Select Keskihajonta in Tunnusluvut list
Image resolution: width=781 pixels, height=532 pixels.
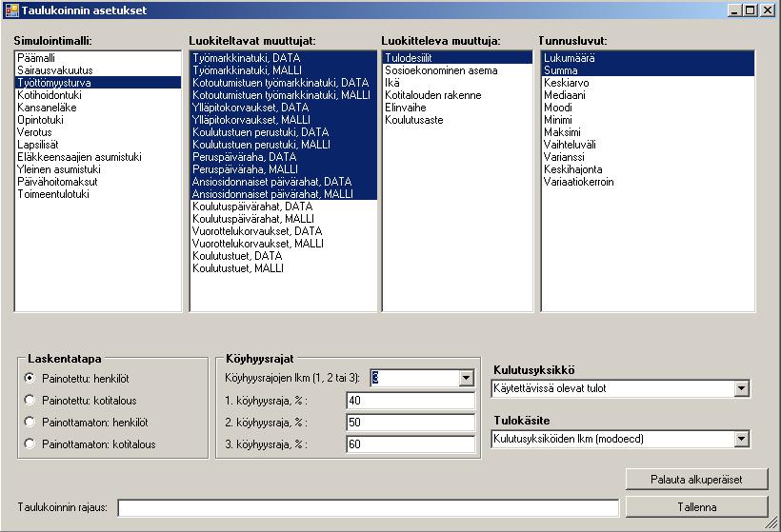pos(648,169)
